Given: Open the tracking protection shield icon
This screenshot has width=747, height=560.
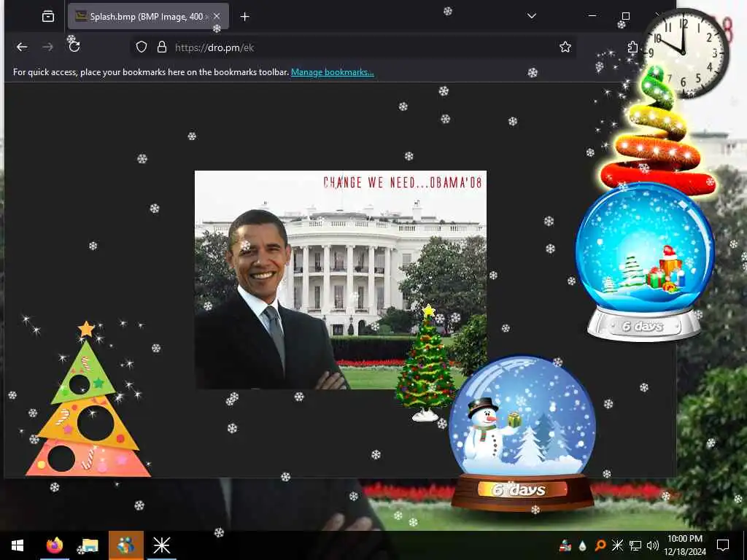Looking at the screenshot, I should (x=142, y=47).
